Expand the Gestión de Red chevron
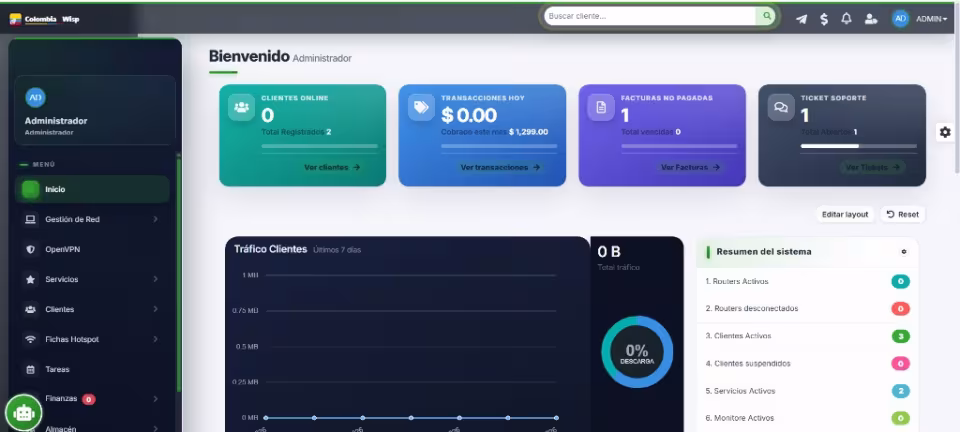This screenshot has height=432, width=960. tap(156, 219)
